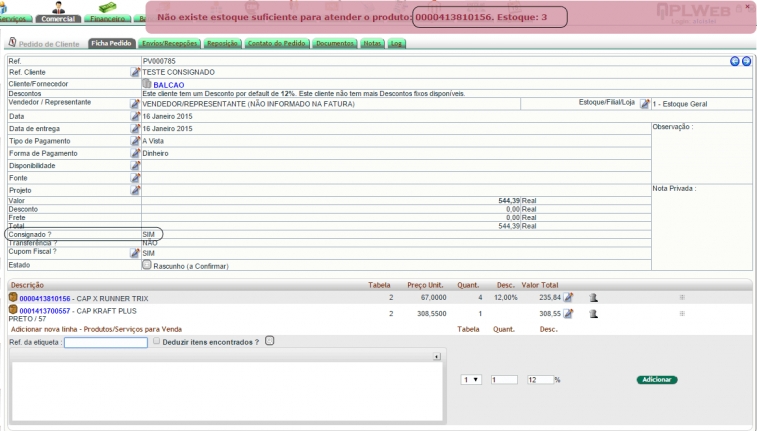Click the product description text area

(x=227, y=391)
